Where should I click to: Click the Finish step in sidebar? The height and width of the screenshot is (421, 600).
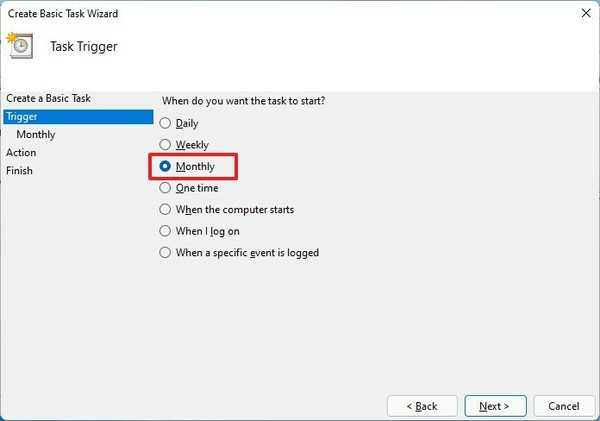point(19,171)
